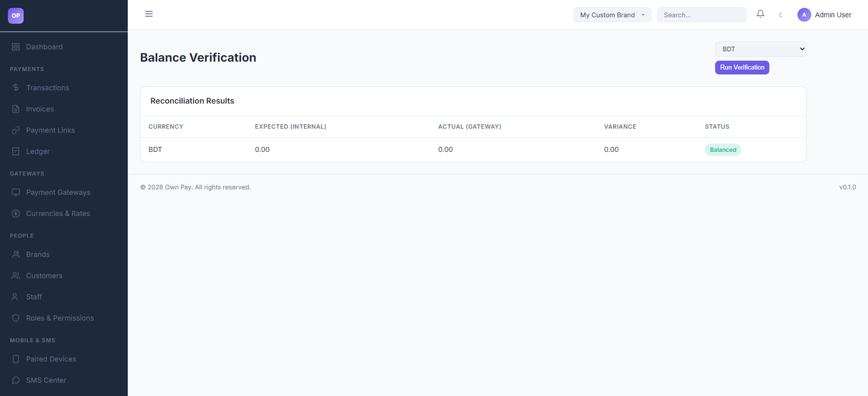Click the Roles & Permissions shield icon
The width and height of the screenshot is (868, 396).
[x=16, y=318]
